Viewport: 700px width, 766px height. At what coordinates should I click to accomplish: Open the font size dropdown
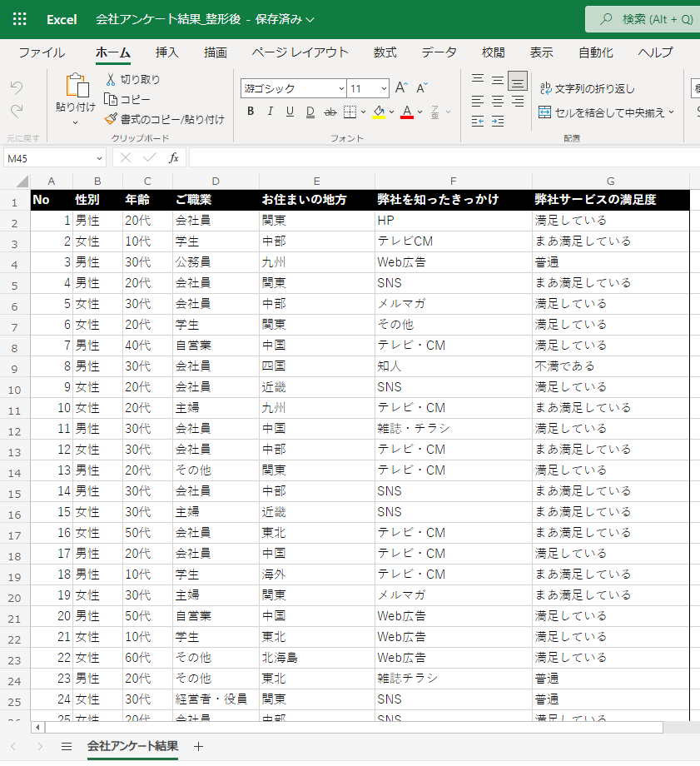pyautogui.click(x=384, y=88)
